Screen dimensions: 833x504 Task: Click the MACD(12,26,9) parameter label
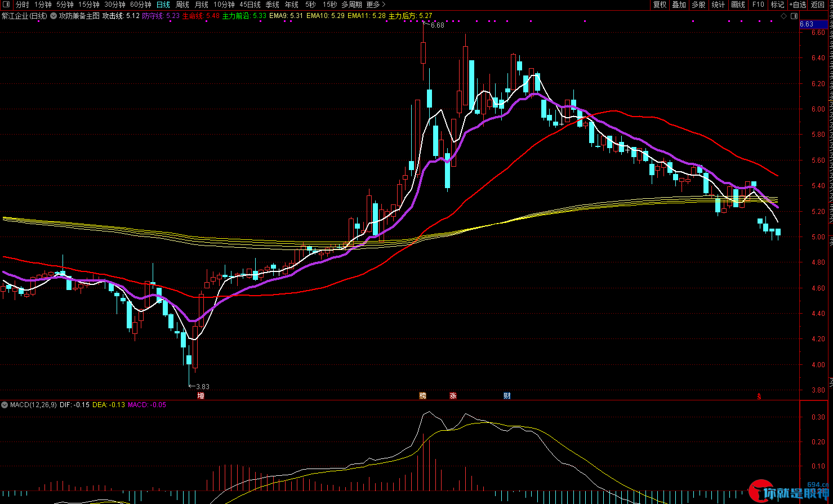click(x=34, y=405)
